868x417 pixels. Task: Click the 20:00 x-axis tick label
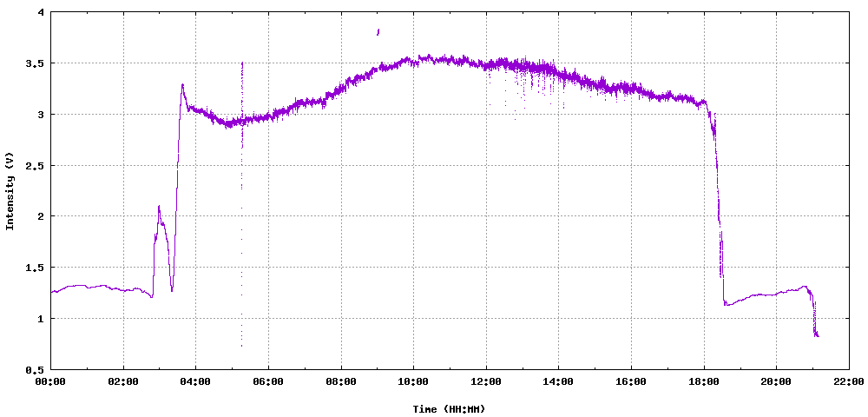pyautogui.click(x=776, y=381)
